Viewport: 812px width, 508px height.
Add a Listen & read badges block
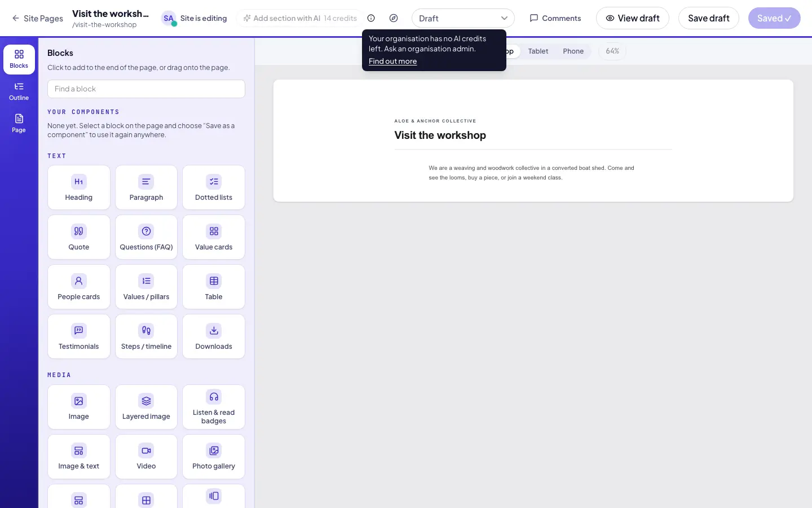[x=214, y=407]
